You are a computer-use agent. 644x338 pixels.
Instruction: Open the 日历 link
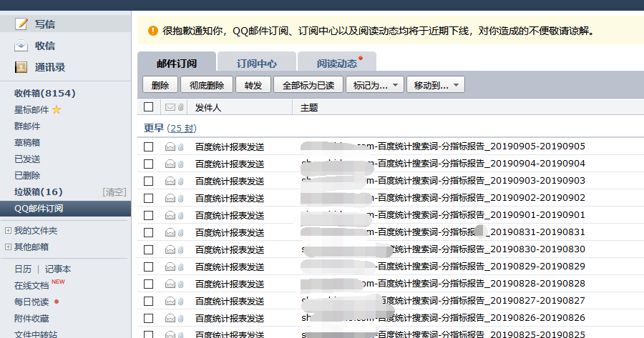click(23, 269)
